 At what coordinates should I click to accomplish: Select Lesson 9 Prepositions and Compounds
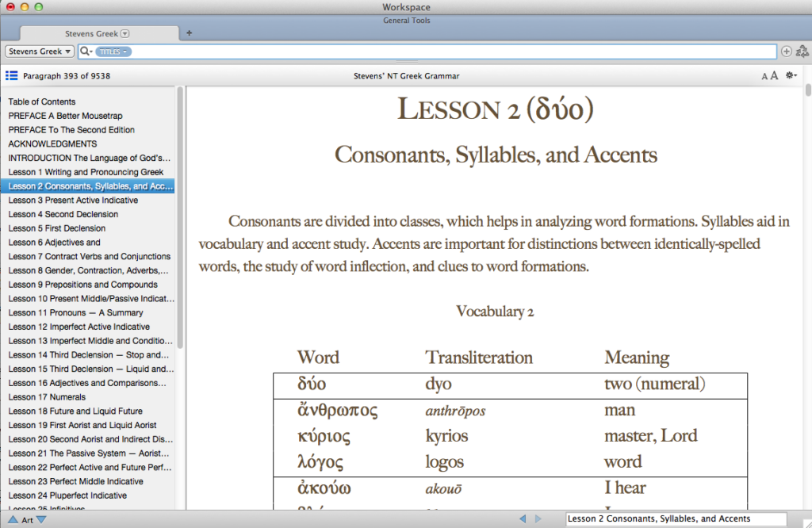coord(87,284)
